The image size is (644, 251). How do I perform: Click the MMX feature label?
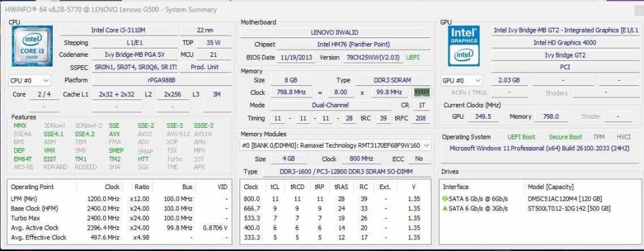20,125
